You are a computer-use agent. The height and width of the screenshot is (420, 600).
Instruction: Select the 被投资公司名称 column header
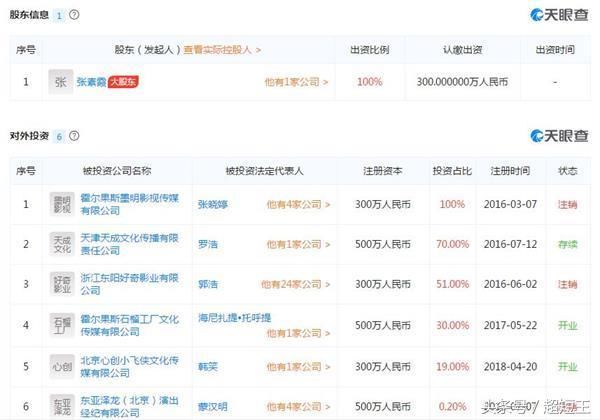pyautogui.click(x=117, y=171)
